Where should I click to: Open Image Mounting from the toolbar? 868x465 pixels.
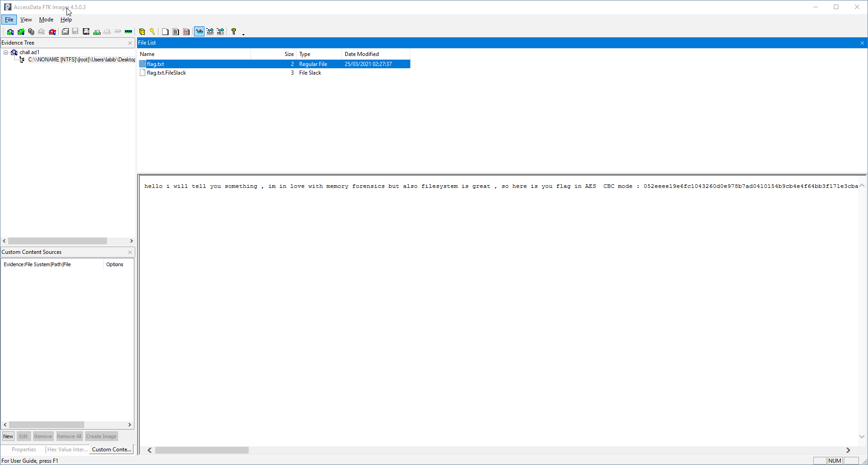(x=31, y=32)
